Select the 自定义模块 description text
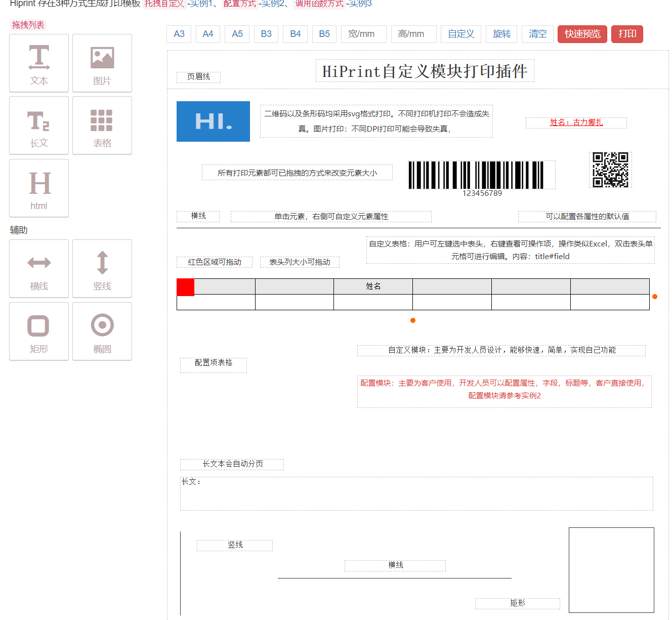Image resolution: width=672 pixels, height=620 pixels. [501, 350]
